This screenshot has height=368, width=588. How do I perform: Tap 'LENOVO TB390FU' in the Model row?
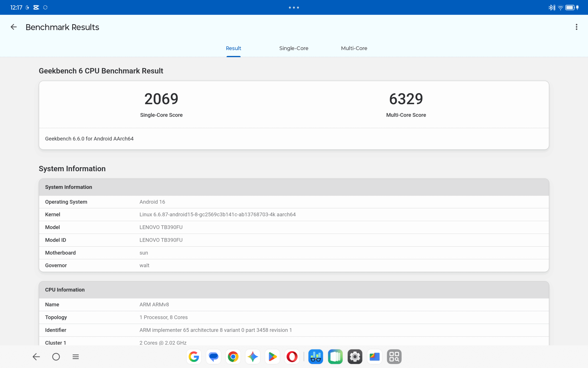[x=161, y=227]
